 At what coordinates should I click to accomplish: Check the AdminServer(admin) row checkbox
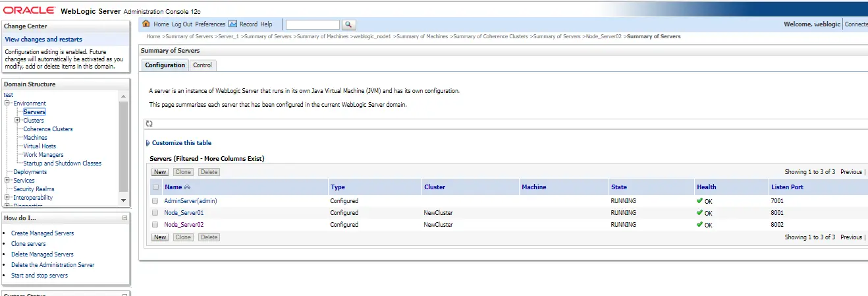(x=155, y=200)
